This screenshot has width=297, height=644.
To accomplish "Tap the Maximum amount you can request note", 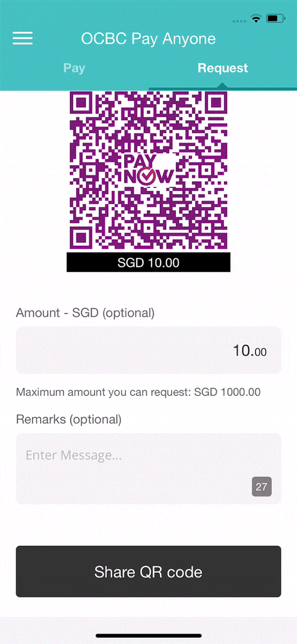I will pyautogui.click(x=138, y=392).
